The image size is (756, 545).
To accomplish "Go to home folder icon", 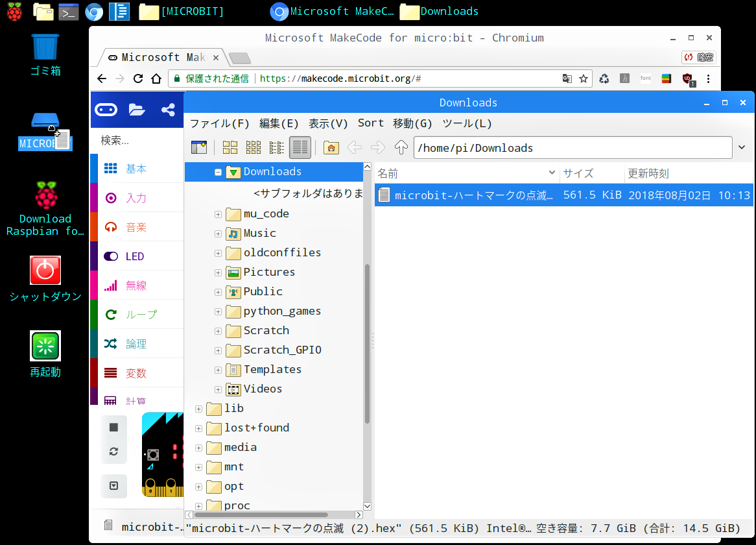I will (x=331, y=147).
